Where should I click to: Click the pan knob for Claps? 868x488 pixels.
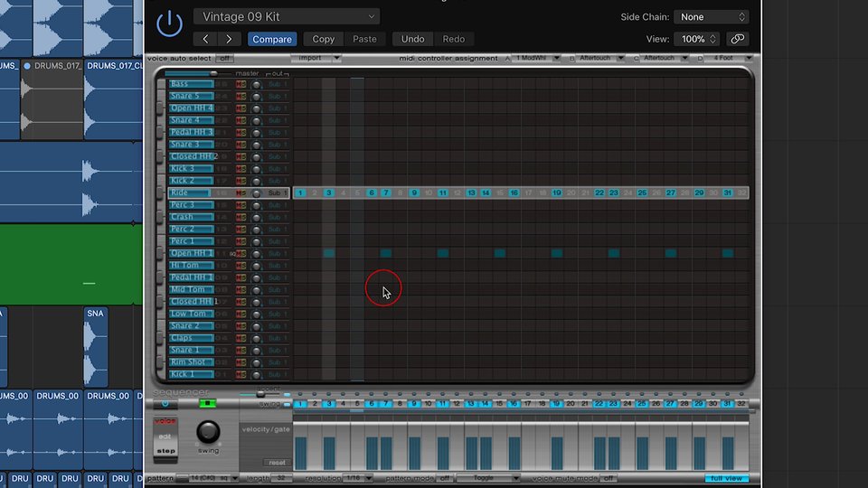pyautogui.click(x=256, y=338)
